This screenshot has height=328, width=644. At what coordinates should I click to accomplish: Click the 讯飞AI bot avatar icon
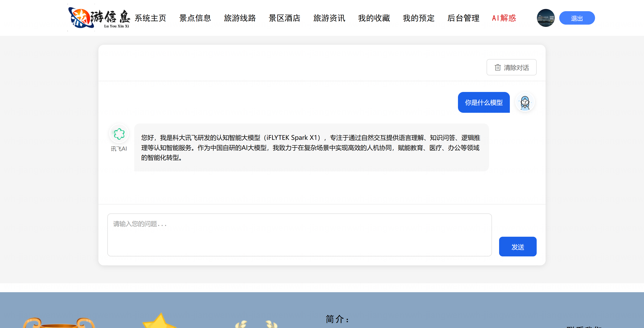click(119, 134)
